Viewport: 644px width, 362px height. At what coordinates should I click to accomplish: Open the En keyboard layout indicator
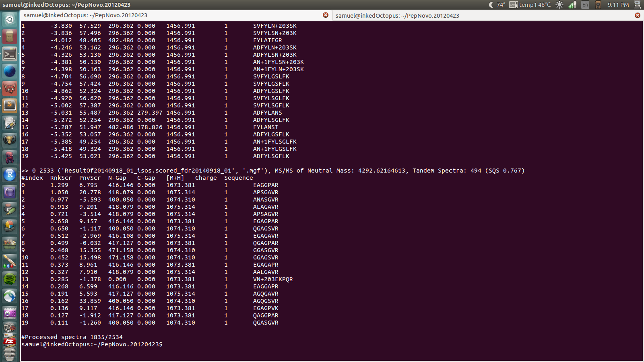click(585, 5)
